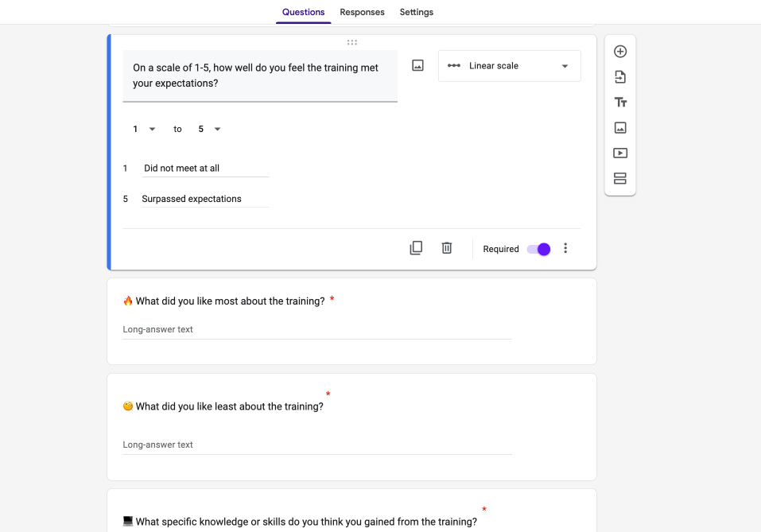Screen dimensions: 761x532
Task: Open the scale start value dropdown
Action: (x=140, y=128)
